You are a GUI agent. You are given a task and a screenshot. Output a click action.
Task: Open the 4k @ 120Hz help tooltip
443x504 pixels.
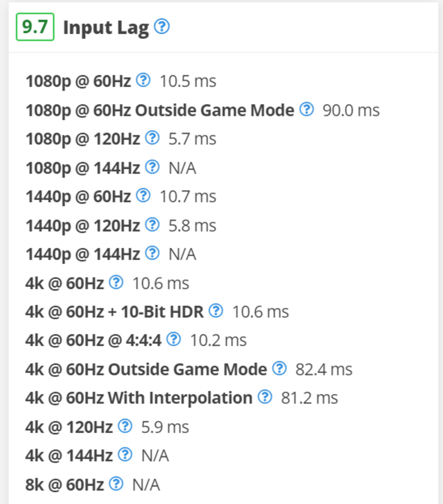(125, 426)
